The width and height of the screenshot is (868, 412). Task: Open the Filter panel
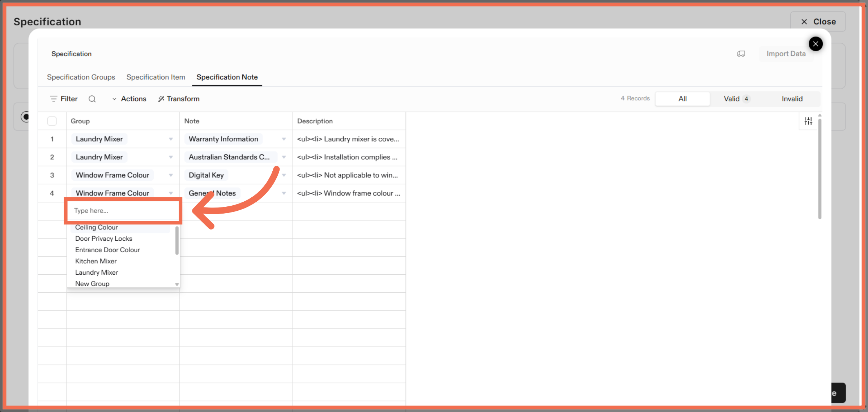coord(64,99)
